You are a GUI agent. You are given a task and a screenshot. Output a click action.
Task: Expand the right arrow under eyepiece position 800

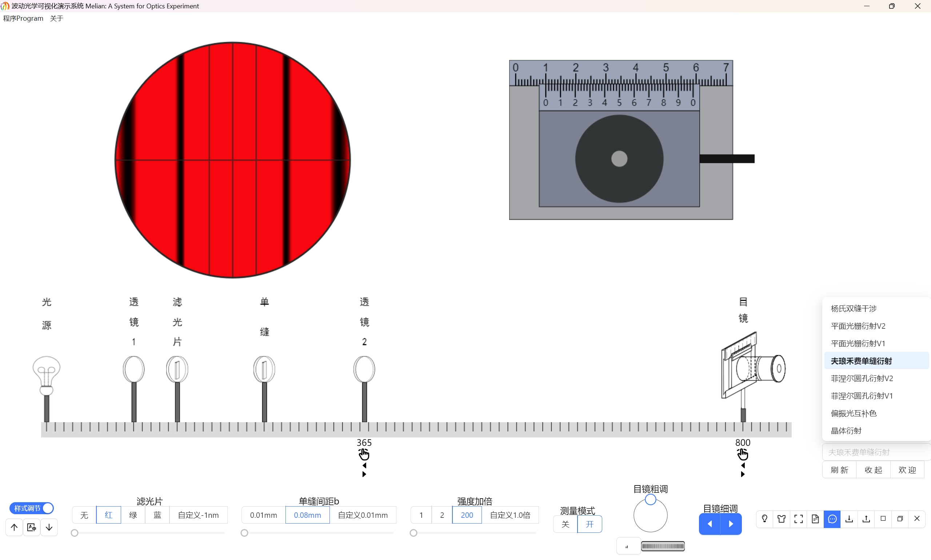(x=742, y=474)
